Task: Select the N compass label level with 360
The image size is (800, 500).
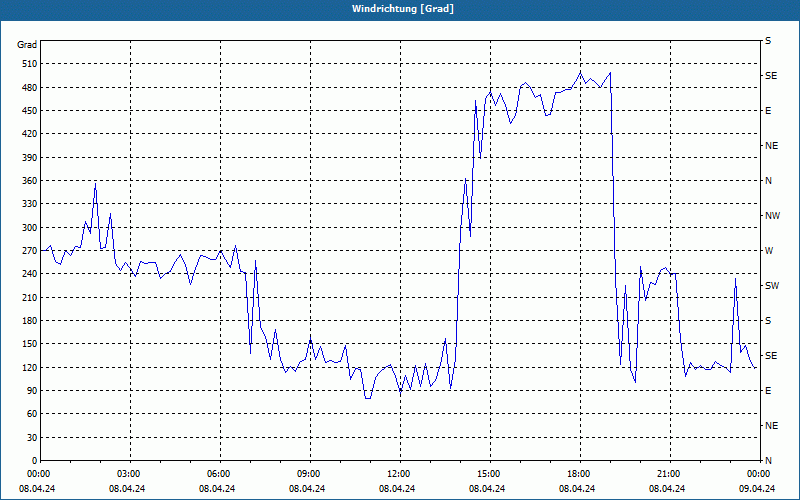Action: click(769, 181)
